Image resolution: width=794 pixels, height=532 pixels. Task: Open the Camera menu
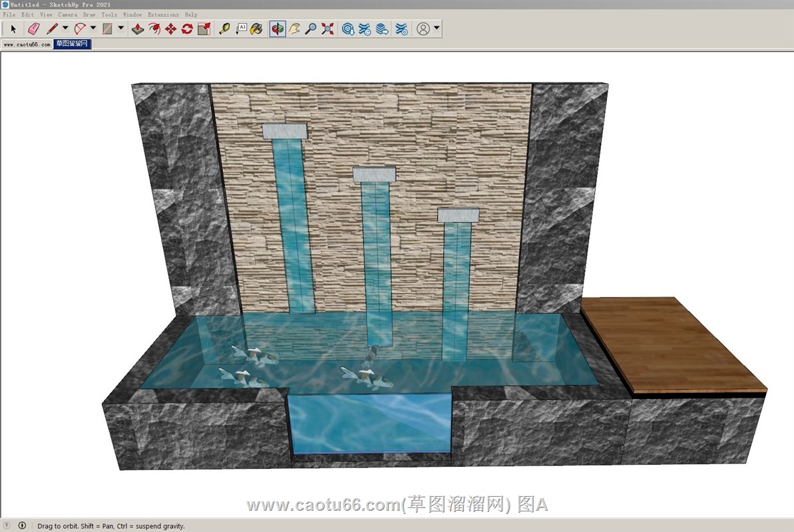67,15
